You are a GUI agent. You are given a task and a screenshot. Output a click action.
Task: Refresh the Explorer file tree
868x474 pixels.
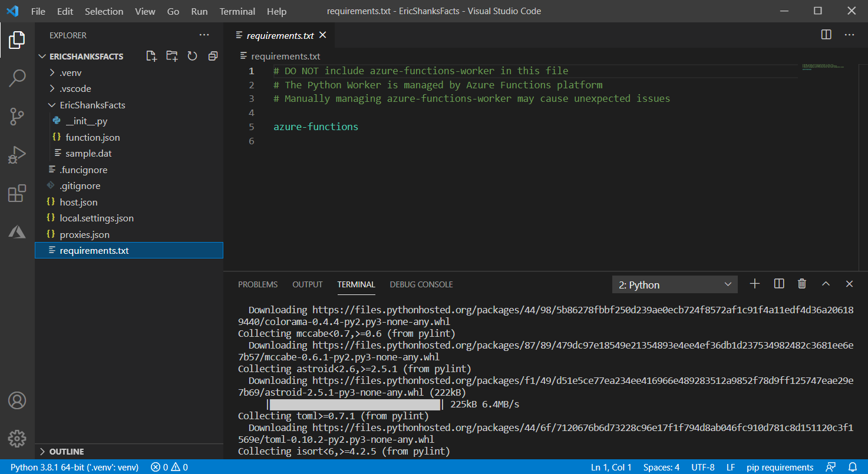tap(192, 57)
